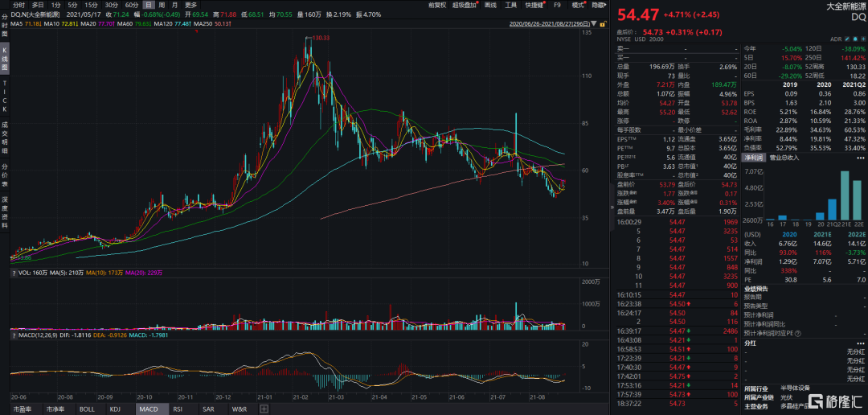Open the TICK side tab
Viewport: 868px width, 415px height.
coord(5,95)
